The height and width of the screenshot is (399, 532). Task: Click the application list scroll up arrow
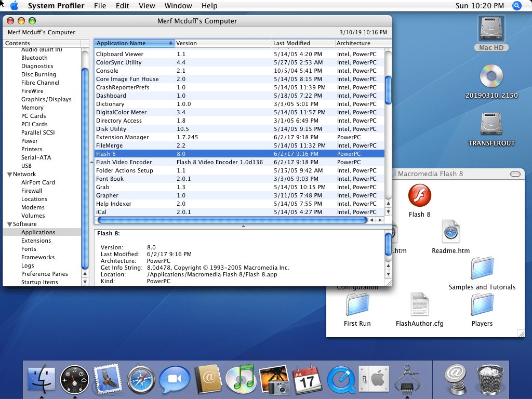[x=388, y=203]
